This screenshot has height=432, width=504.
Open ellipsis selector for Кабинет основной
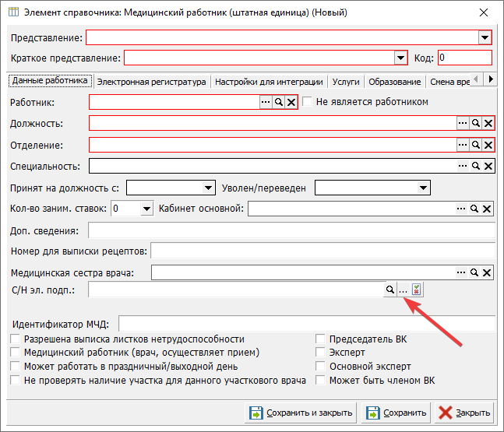tap(461, 209)
